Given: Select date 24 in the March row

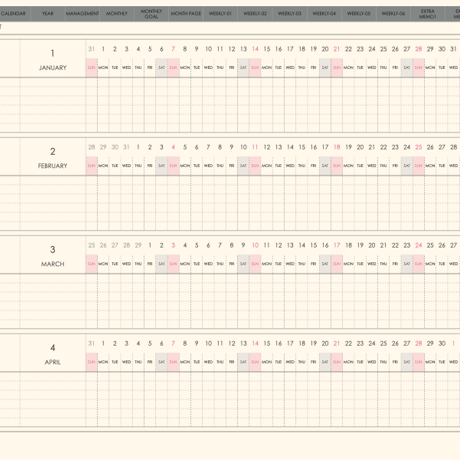Looking at the screenshot, I should tap(418, 245).
